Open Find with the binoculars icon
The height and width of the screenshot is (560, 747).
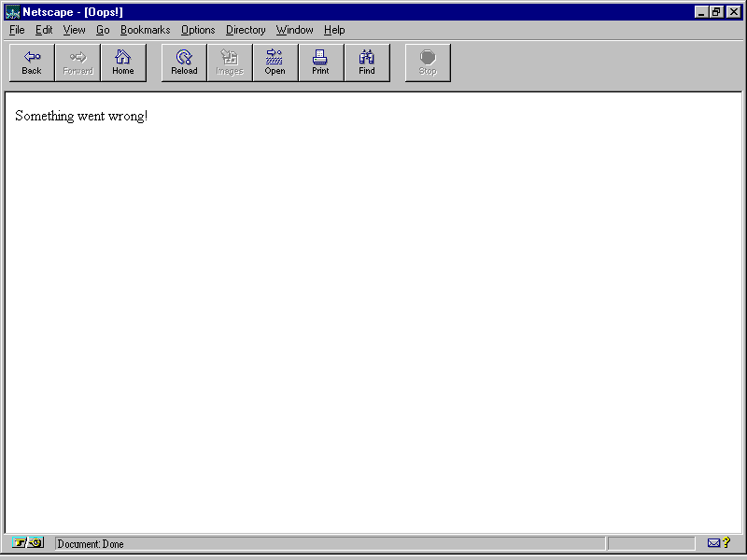[367, 63]
